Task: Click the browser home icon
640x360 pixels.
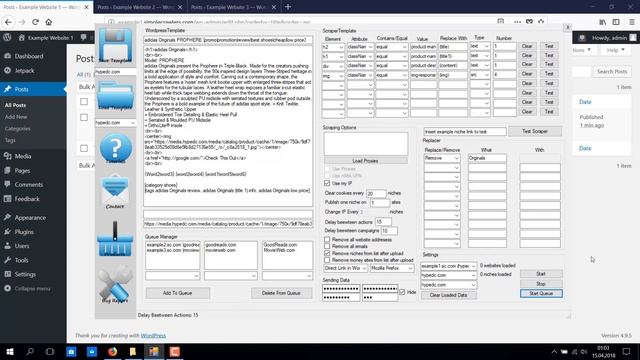Action: 49,22
